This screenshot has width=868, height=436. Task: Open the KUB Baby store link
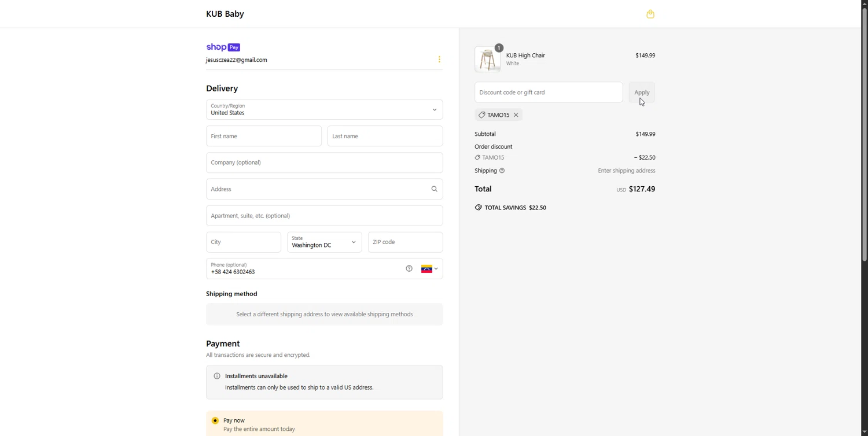tap(225, 14)
